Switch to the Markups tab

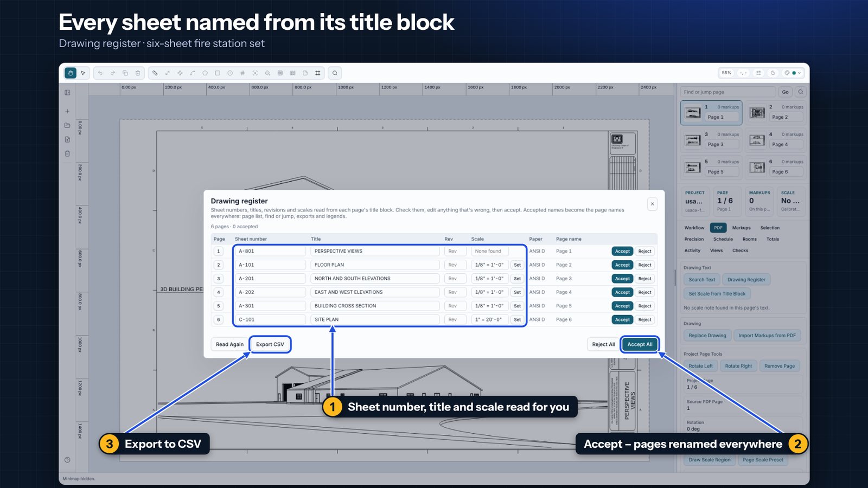(741, 228)
